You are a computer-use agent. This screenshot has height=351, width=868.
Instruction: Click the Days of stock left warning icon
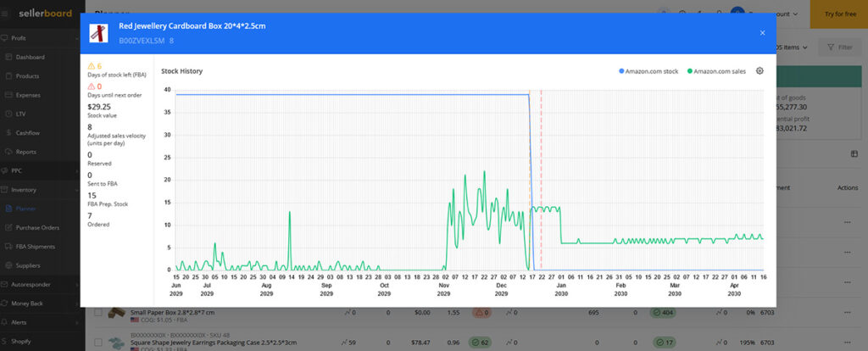(x=92, y=66)
